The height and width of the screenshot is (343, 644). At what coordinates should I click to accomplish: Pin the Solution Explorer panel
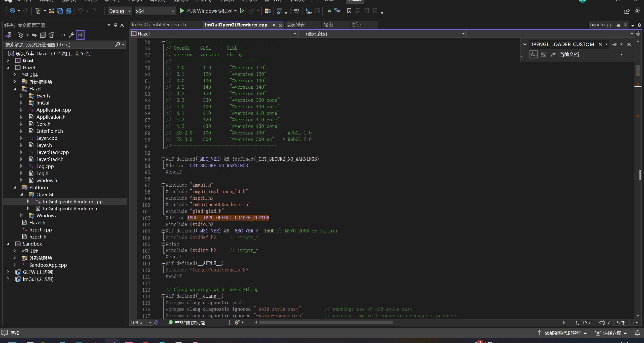116,25
